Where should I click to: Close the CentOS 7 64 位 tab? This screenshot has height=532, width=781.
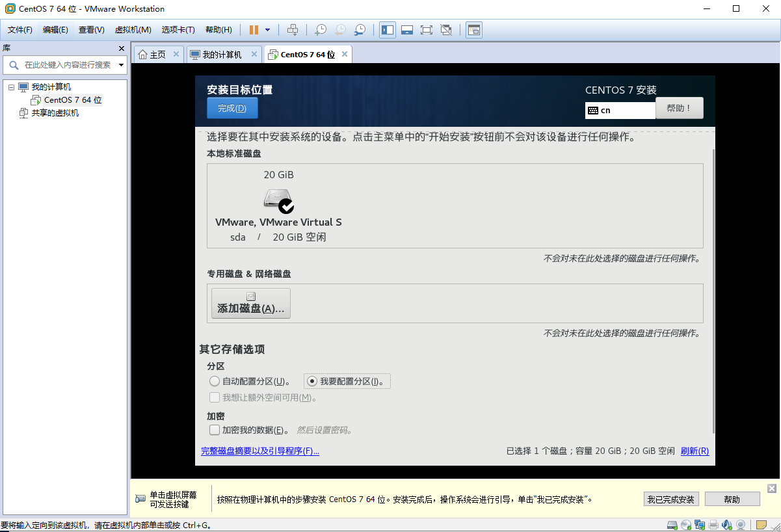click(x=345, y=54)
